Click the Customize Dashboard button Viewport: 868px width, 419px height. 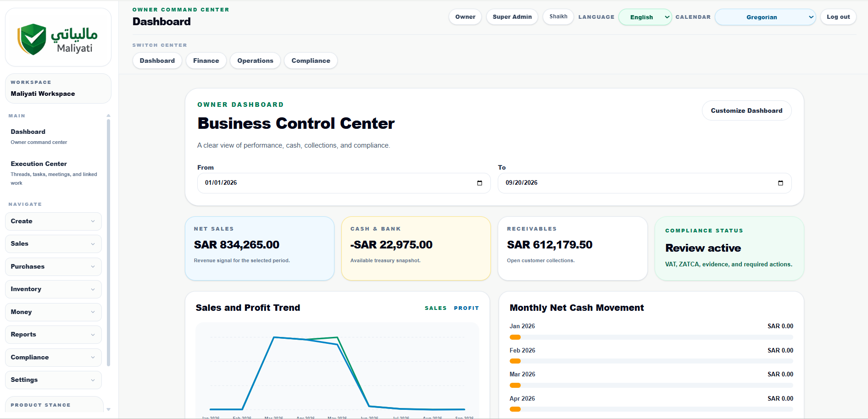click(x=746, y=110)
